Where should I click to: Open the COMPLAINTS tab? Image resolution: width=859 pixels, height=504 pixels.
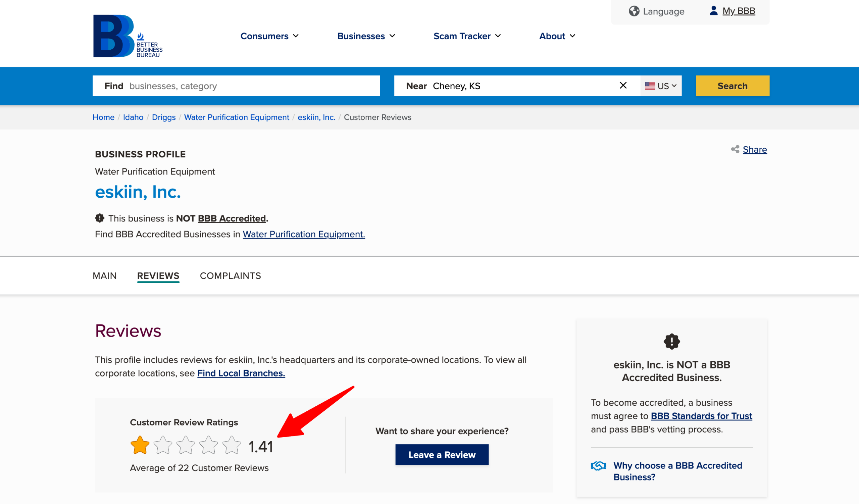pos(231,276)
